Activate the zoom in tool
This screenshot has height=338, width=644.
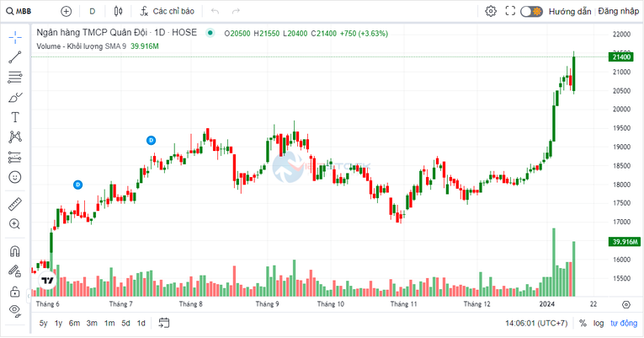click(x=15, y=224)
